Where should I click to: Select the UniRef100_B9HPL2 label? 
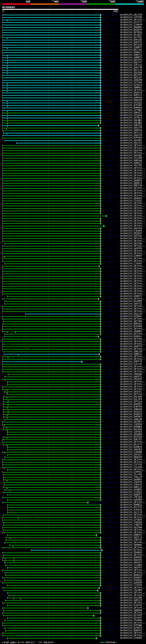click(131, 52)
